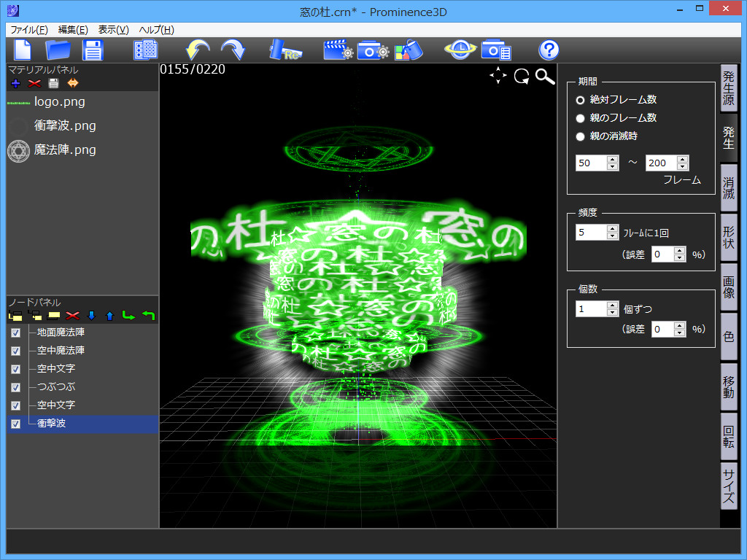The image size is (747, 560).
Task: Add a new material with the blue plus icon
Action: 15,82
